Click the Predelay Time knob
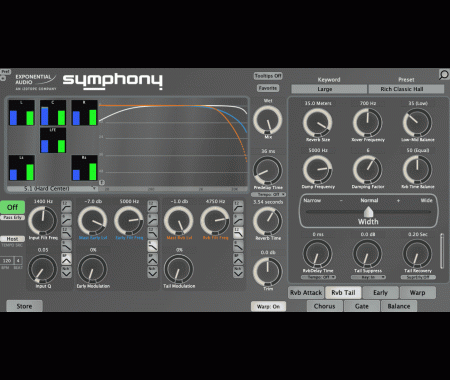 point(268,171)
